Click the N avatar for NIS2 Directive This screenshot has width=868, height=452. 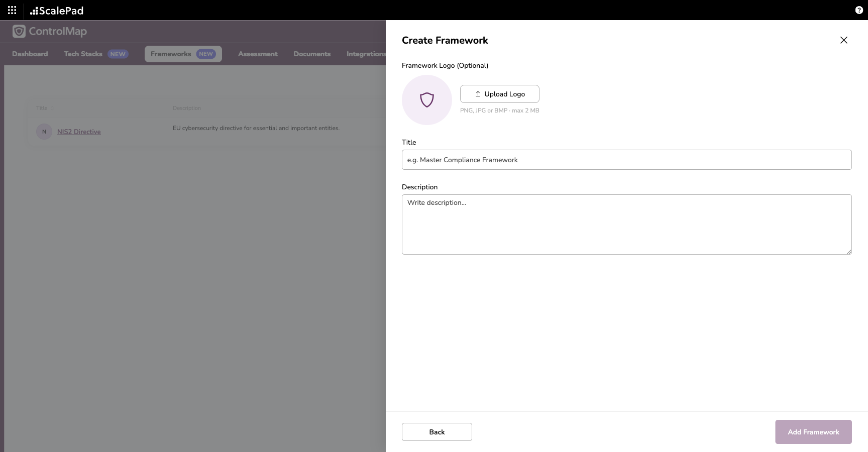[44, 132]
